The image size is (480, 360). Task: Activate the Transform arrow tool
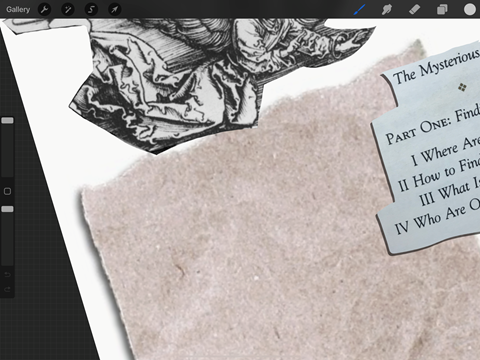[x=114, y=9]
